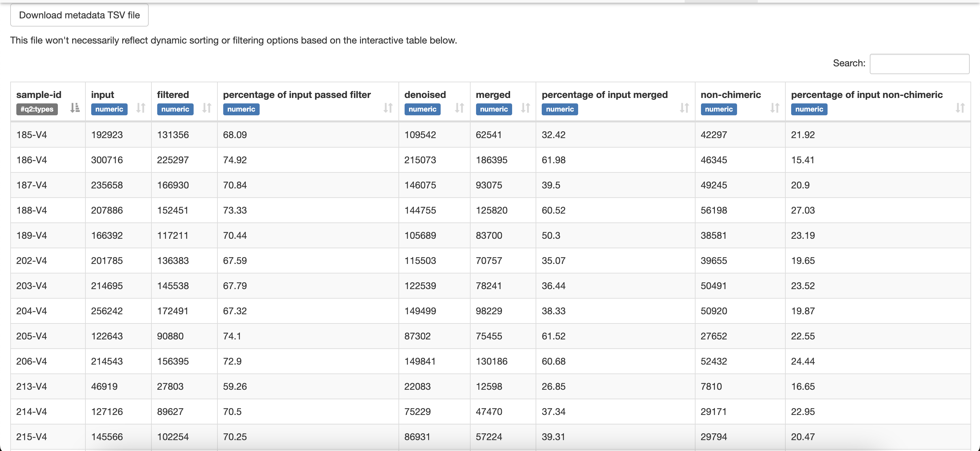Sort by filtered column arrows

click(x=207, y=108)
